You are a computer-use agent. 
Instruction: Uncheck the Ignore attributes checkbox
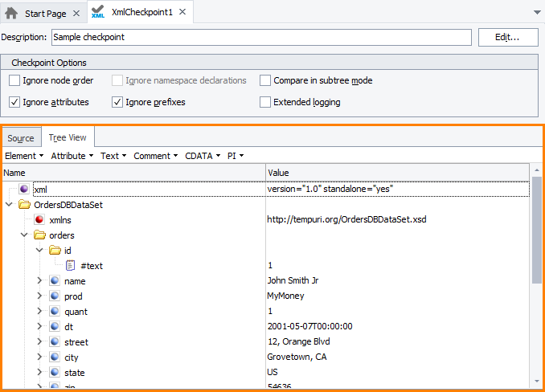pos(14,102)
